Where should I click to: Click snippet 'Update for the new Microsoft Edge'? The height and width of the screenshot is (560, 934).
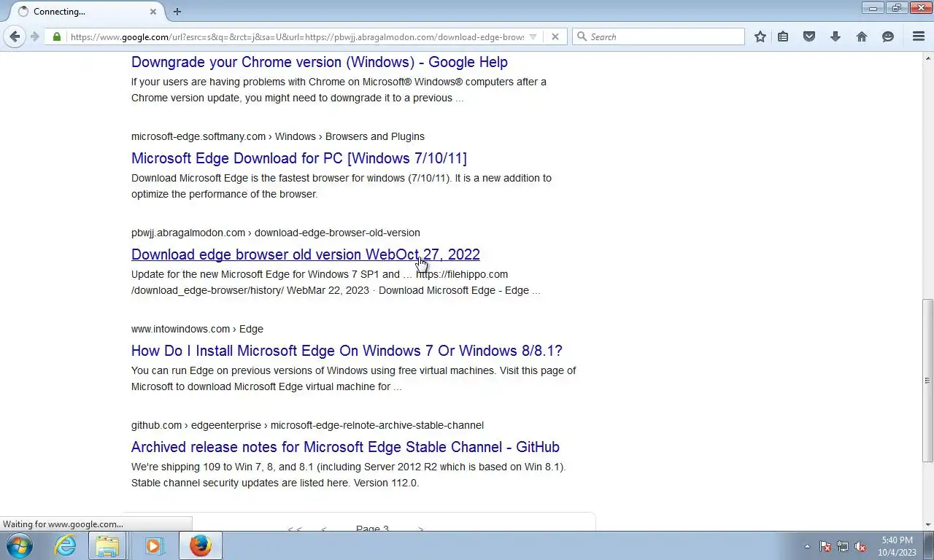point(336,282)
